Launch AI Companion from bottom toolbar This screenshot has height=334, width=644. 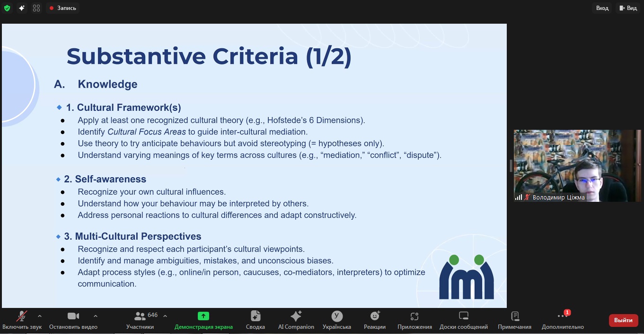click(x=296, y=320)
